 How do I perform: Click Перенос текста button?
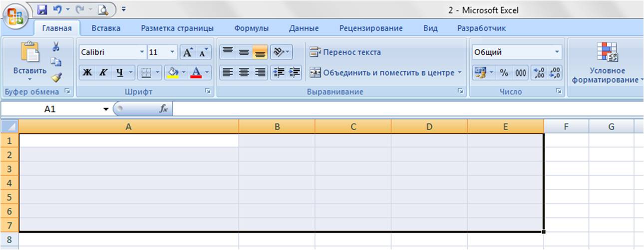[x=345, y=52]
